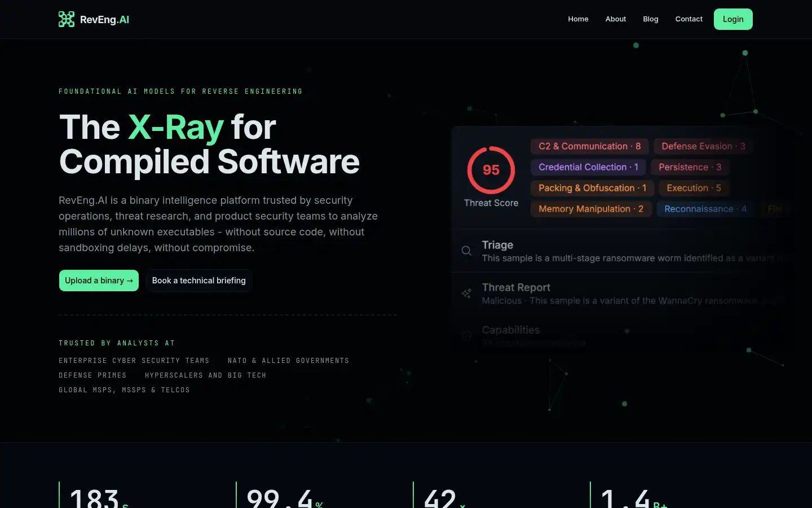Click NATO & Allied Governments text
812x508 pixels.
click(x=288, y=361)
